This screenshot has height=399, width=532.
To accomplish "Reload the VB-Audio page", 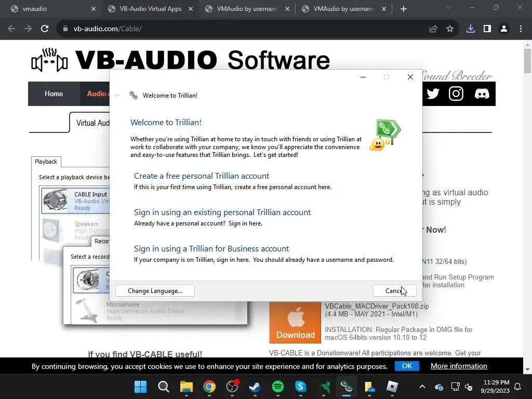I will click(x=45, y=29).
